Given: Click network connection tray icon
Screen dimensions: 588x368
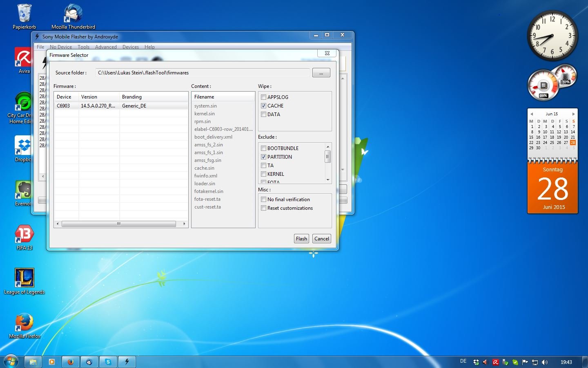Looking at the screenshot, I should [x=535, y=362].
